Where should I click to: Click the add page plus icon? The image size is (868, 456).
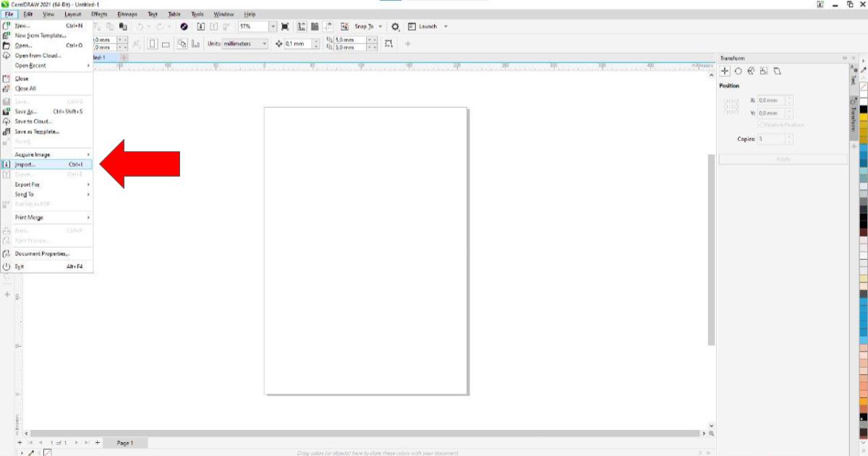(96, 442)
